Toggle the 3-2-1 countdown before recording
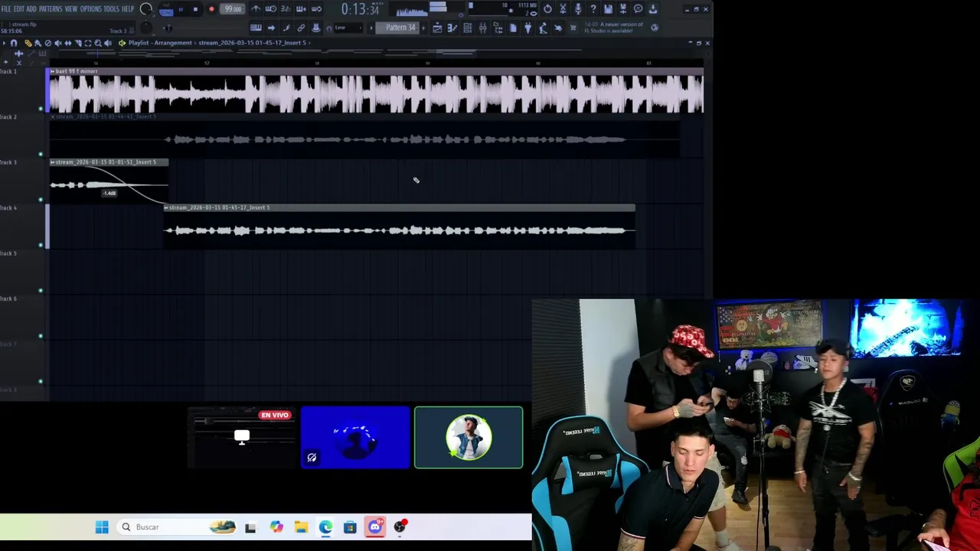 point(286,9)
